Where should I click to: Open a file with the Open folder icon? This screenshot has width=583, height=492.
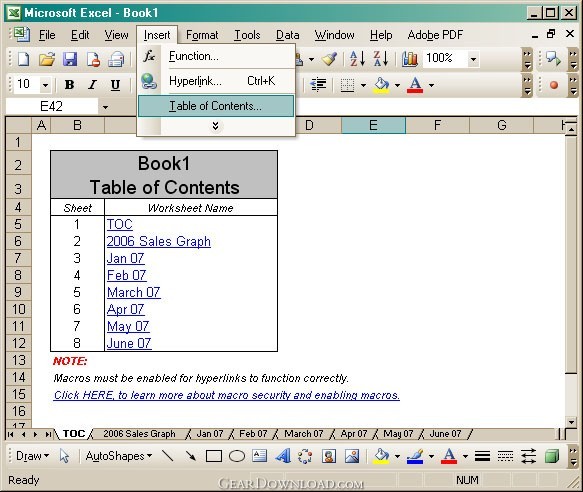[x=47, y=59]
